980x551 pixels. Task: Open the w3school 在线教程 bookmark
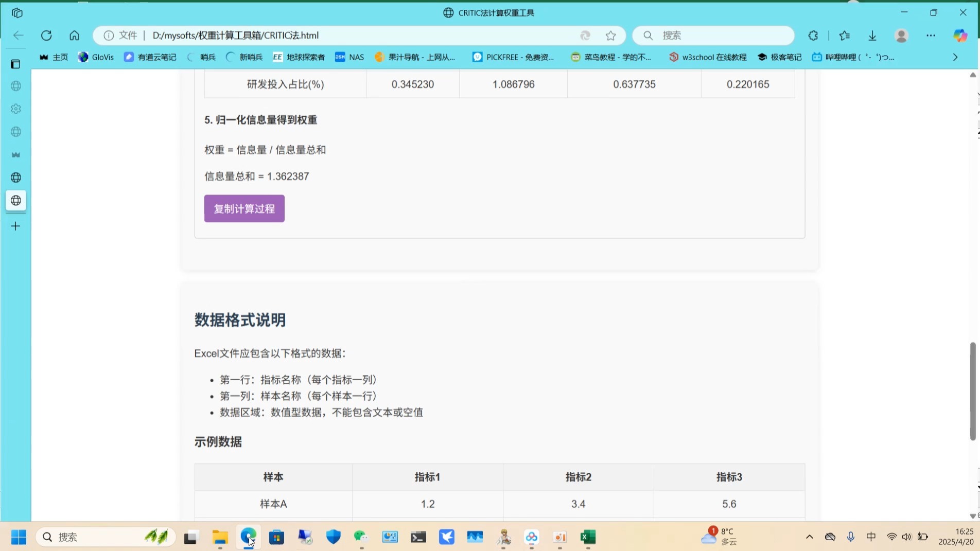point(708,57)
